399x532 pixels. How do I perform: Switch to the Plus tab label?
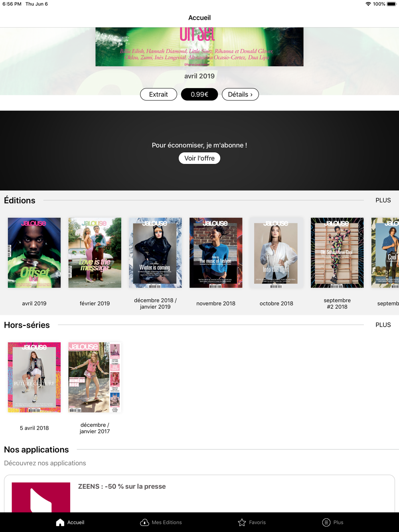click(338, 522)
